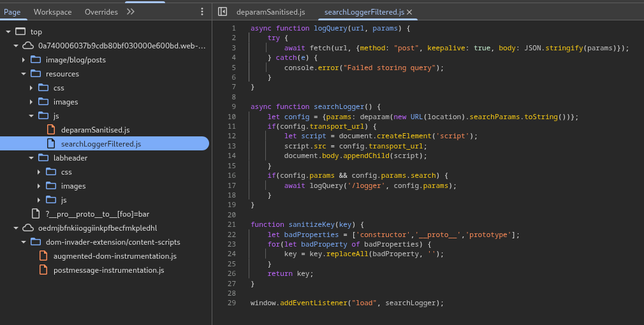Click the deparamSanitised.js file icon

51,130
